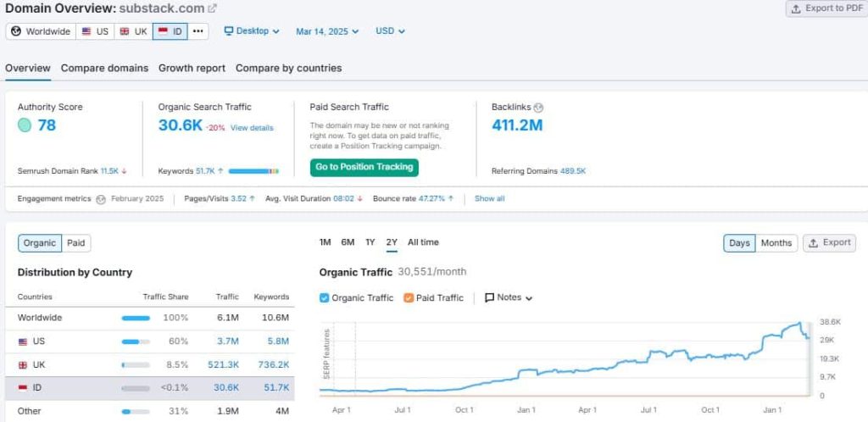This screenshot has height=422, width=868.
Task: Switch to Organic distribution toggle
Action: 40,243
